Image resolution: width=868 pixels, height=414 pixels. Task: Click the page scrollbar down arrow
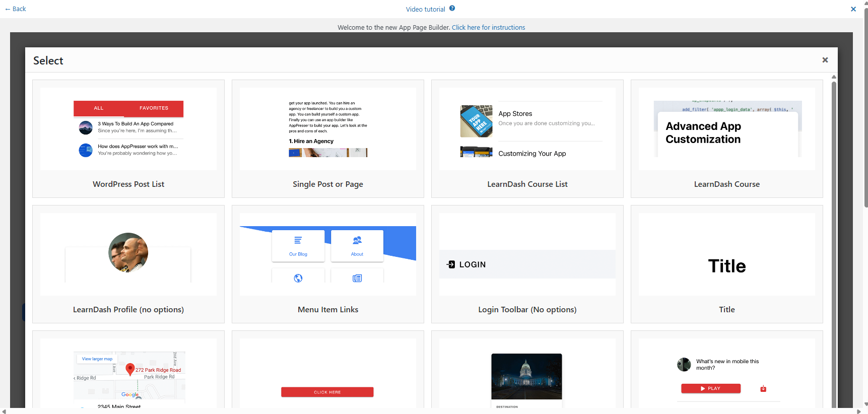[865, 404]
